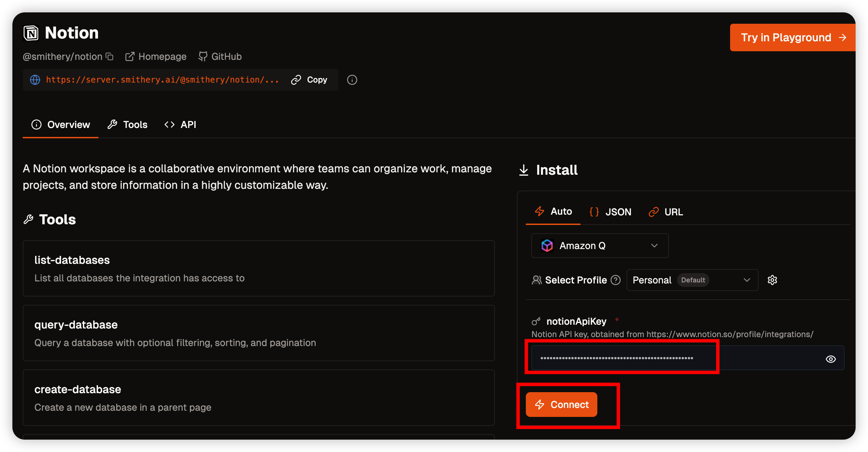Open profile settings gear icon
The image size is (868, 452).
pos(772,280)
